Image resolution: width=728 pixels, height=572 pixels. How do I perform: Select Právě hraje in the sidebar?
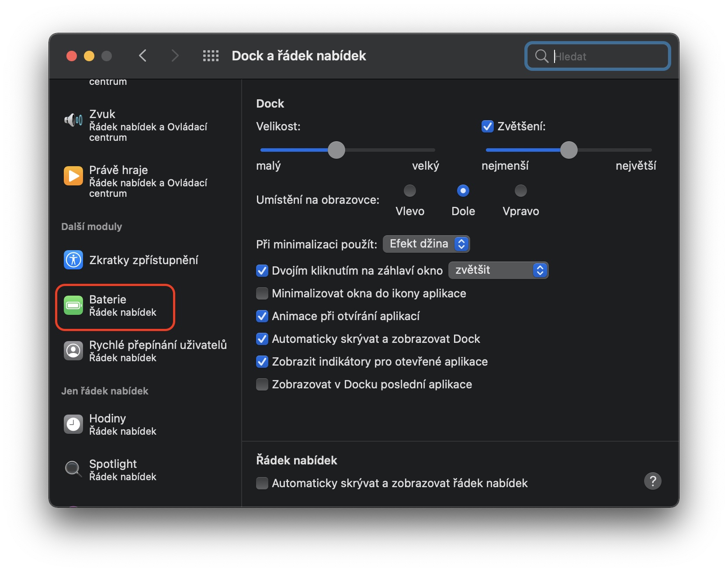tap(145, 181)
